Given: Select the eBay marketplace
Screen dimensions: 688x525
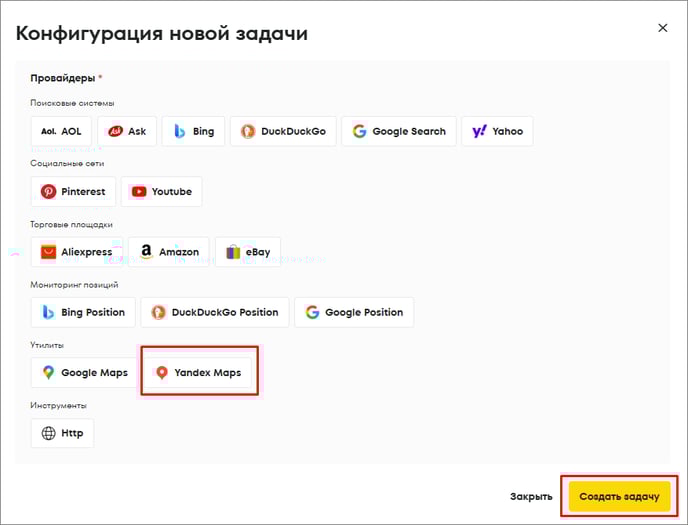Looking at the screenshot, I should [x=248, y=252].
